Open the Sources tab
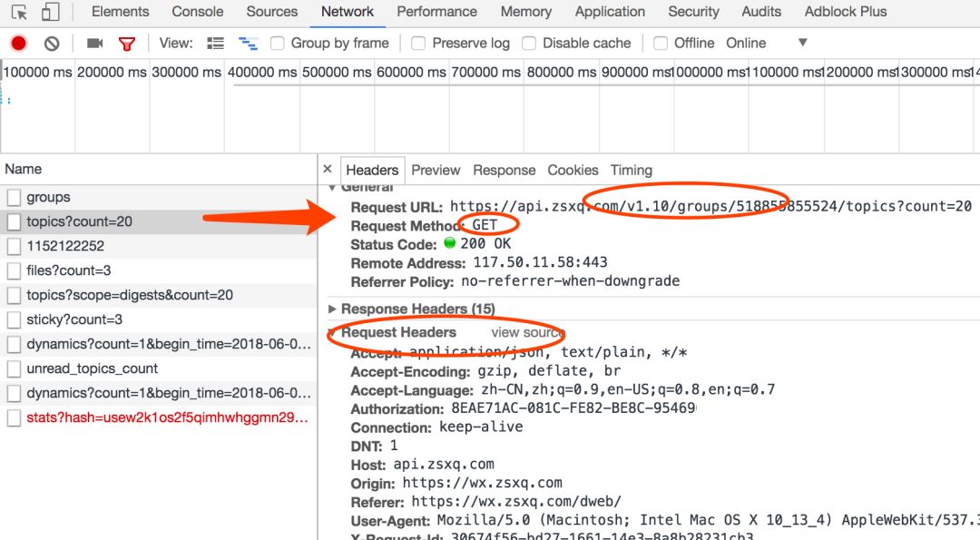 pos(272,12)
